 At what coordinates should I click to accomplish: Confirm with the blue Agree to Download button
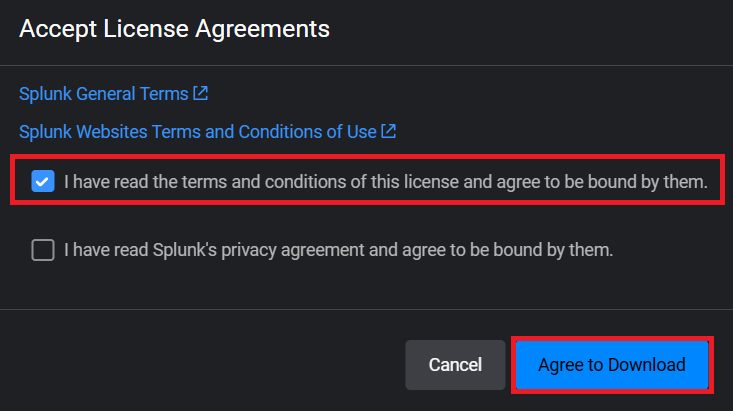[611, 365]
